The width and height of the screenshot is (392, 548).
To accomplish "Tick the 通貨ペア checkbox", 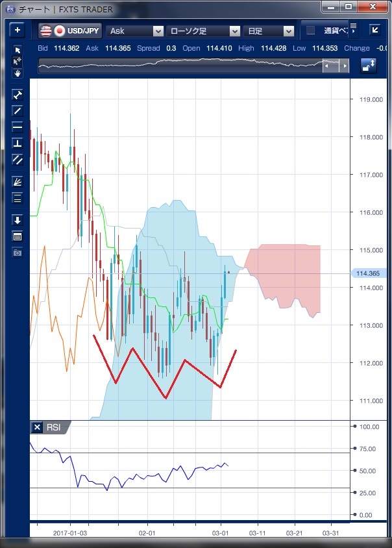I will (310, 31).
